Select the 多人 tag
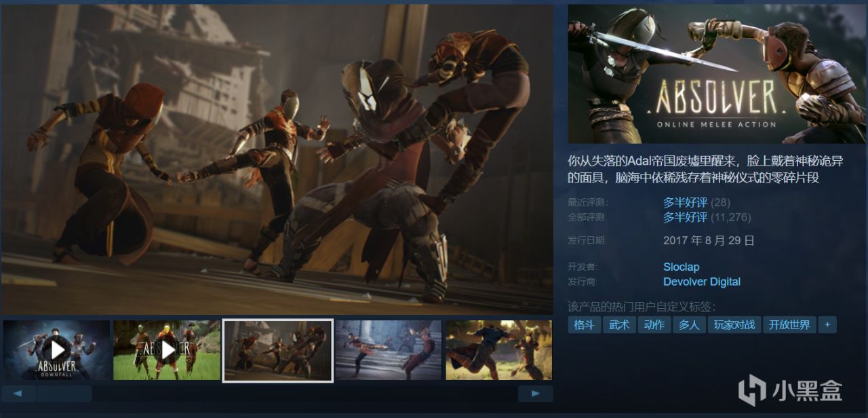868x418 pixels. 689,324
